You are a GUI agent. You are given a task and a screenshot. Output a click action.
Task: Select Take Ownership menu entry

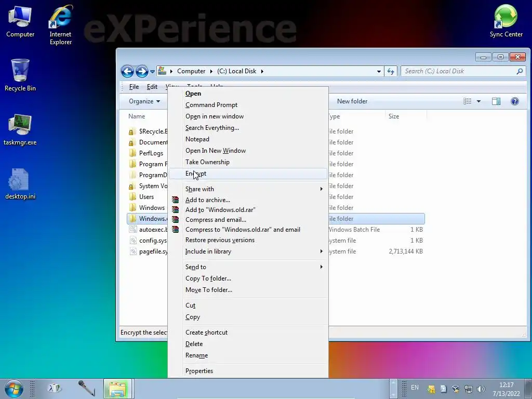(248, 162)
